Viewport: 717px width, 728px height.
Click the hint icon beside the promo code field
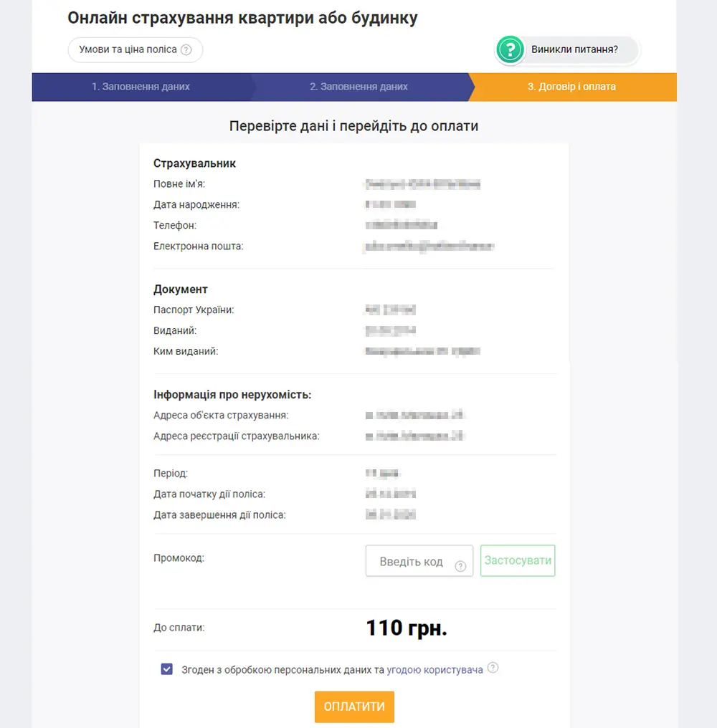tap(460, 566)
